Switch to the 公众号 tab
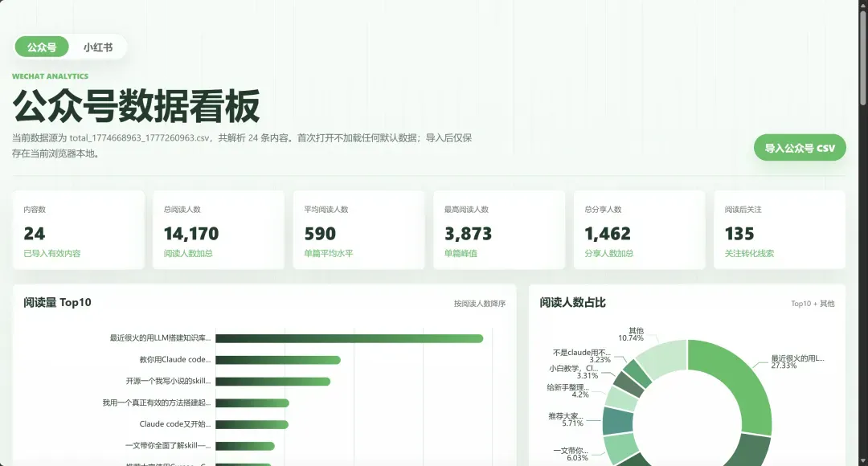The image size is (868, 466). 42,47
